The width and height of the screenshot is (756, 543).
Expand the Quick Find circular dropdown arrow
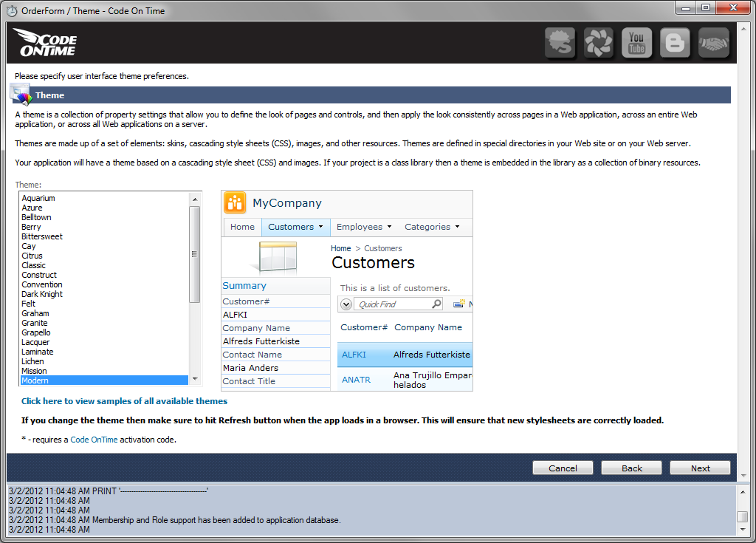tap(346, 304)
